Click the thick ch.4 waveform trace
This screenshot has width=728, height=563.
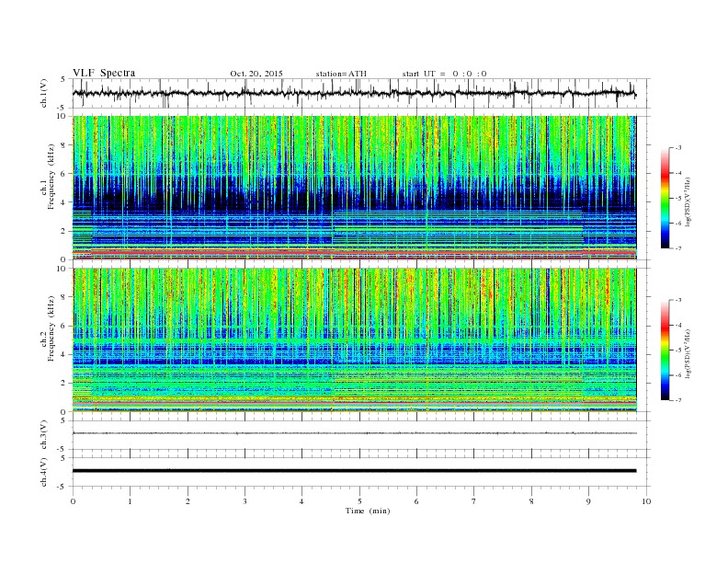coord(354,471)
